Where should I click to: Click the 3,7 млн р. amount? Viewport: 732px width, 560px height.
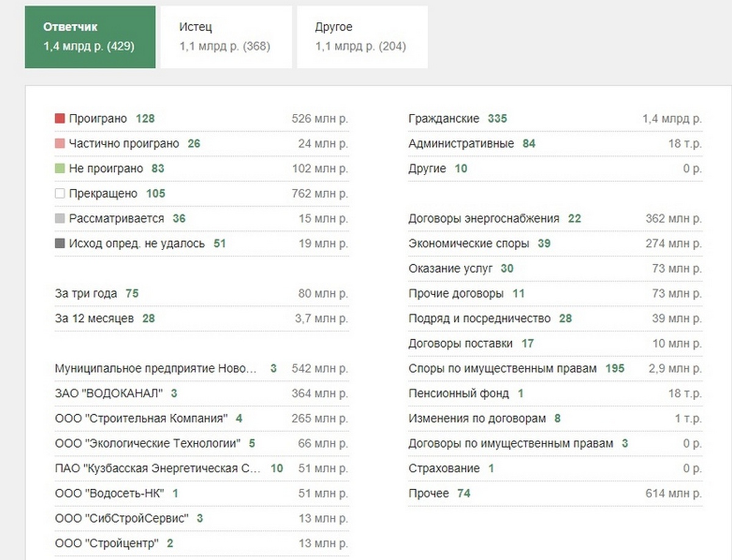(x=322, y=318)
